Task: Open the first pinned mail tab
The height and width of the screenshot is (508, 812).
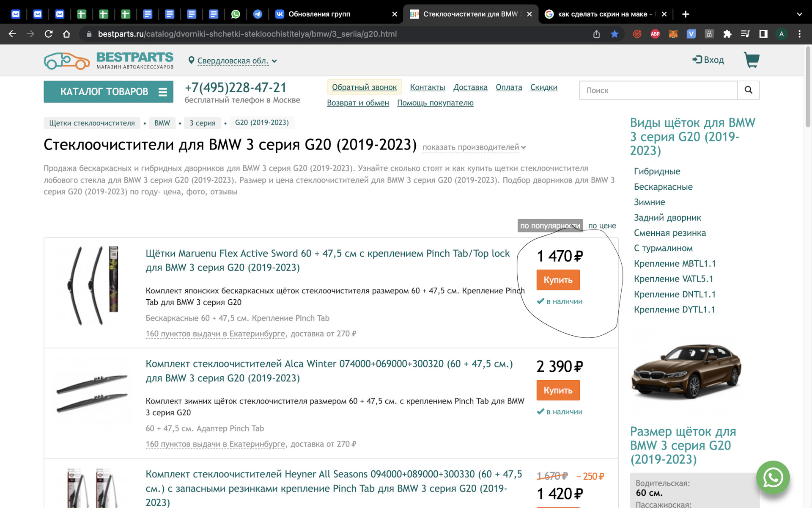Action: click(16, 14)
